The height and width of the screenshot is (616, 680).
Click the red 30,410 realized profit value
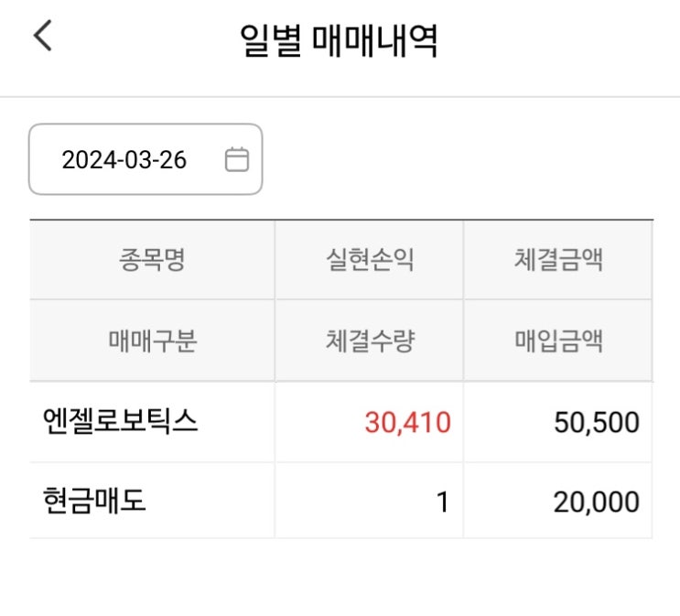(407, 423)
